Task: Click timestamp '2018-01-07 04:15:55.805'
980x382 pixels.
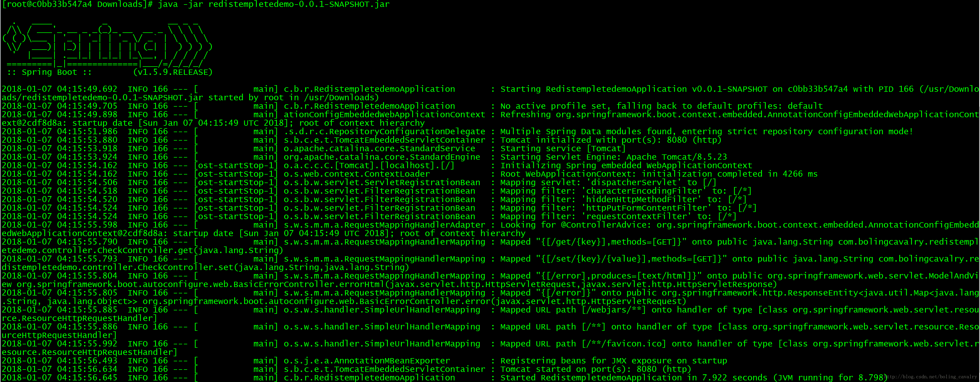Action: tap(60, 293)
